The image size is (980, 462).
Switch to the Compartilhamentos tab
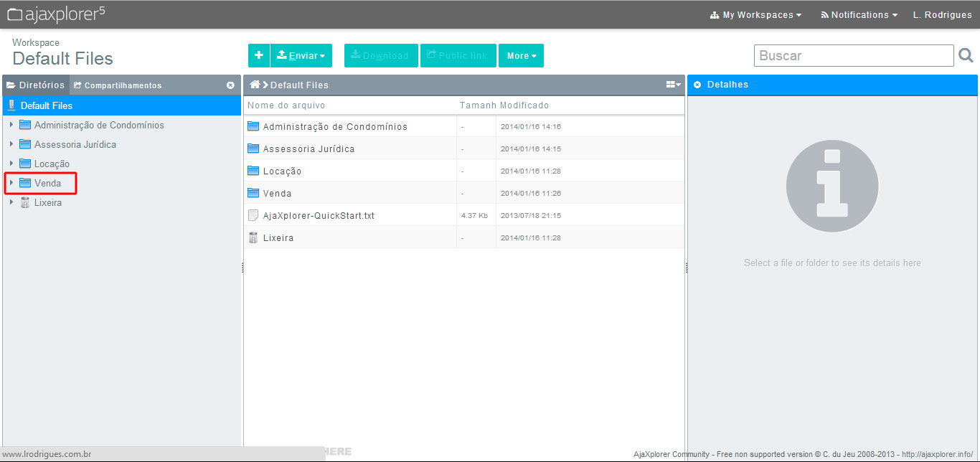(x=118, y=85)
